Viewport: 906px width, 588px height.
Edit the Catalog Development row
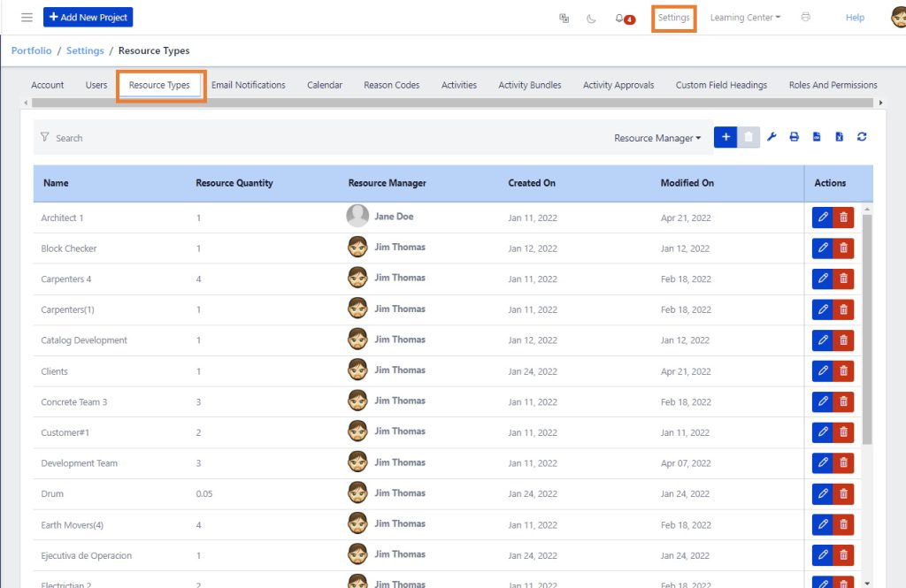click(822, 340)
